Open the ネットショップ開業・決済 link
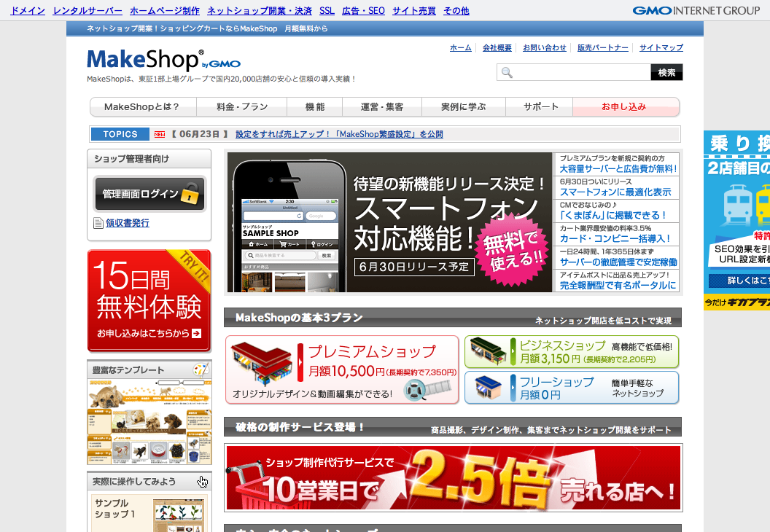The height and width of the screenshot is (532, 770). click(260, 11)
